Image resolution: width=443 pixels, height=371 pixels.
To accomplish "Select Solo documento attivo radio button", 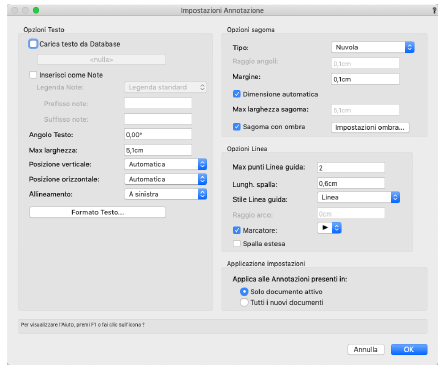I will [244, 292].
